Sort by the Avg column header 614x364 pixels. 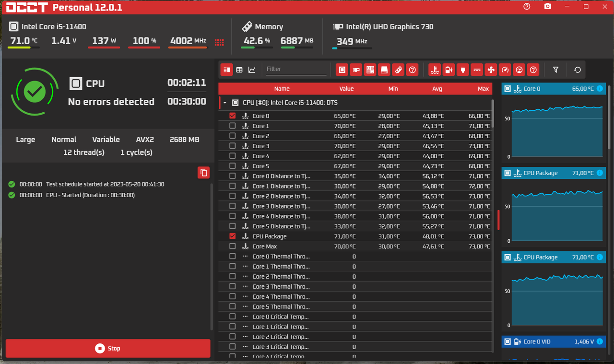tap(437, 89)
